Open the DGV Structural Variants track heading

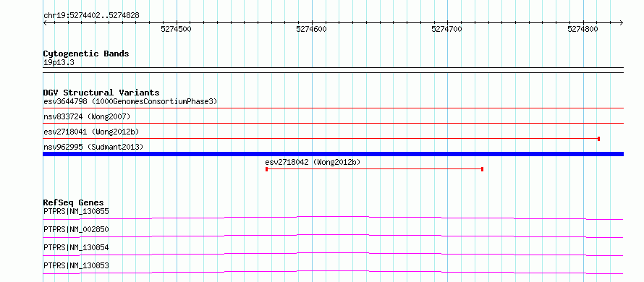[101, 93]
